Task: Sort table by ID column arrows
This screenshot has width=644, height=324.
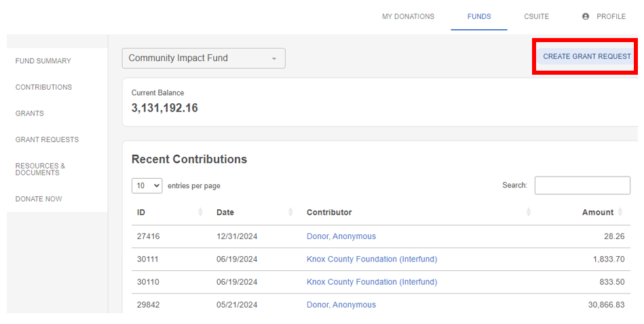Action: pyautogui.click(x=200, y=212)
